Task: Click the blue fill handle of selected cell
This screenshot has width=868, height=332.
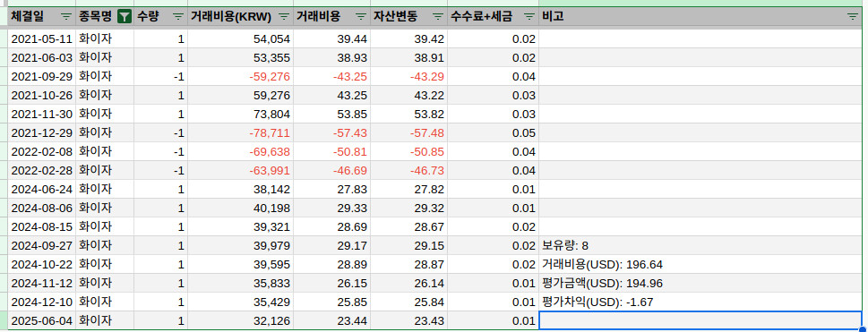Action: tap(862, 329)
